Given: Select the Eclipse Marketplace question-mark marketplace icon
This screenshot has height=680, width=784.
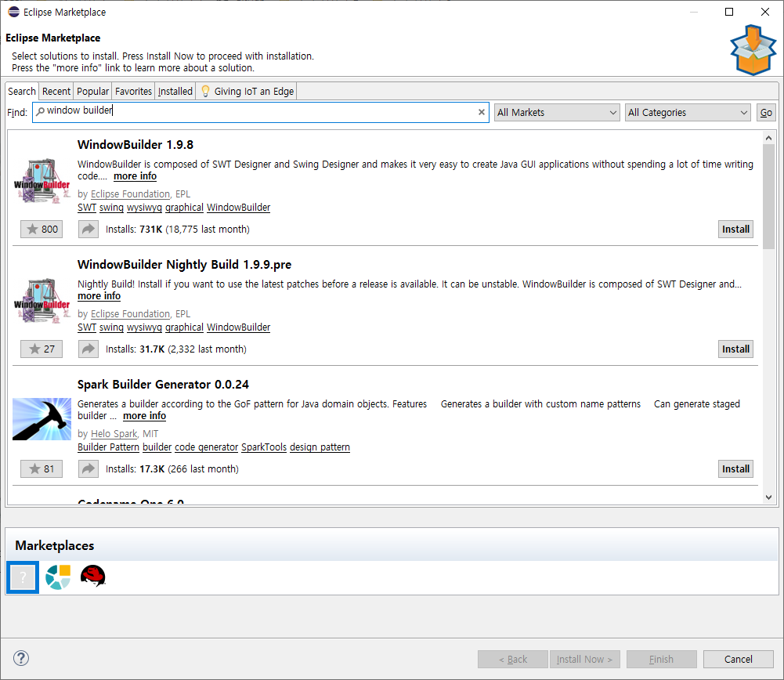Looking at the screenshot, I should 23,577.
